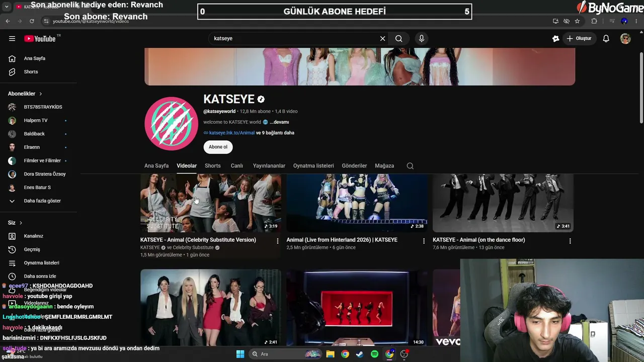Open title 'Animal (Live from Hinterland 2026) | KATSEYE'

point(342,240)
